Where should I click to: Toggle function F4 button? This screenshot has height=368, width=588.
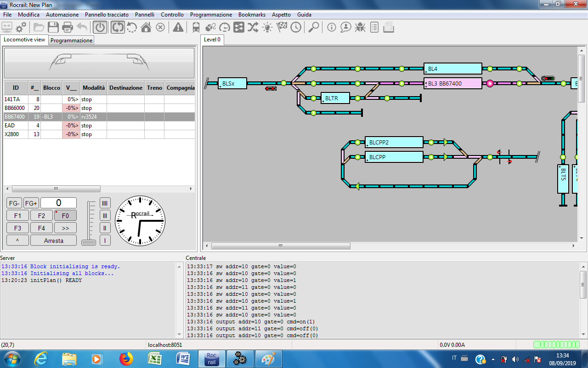coord(41,228)
